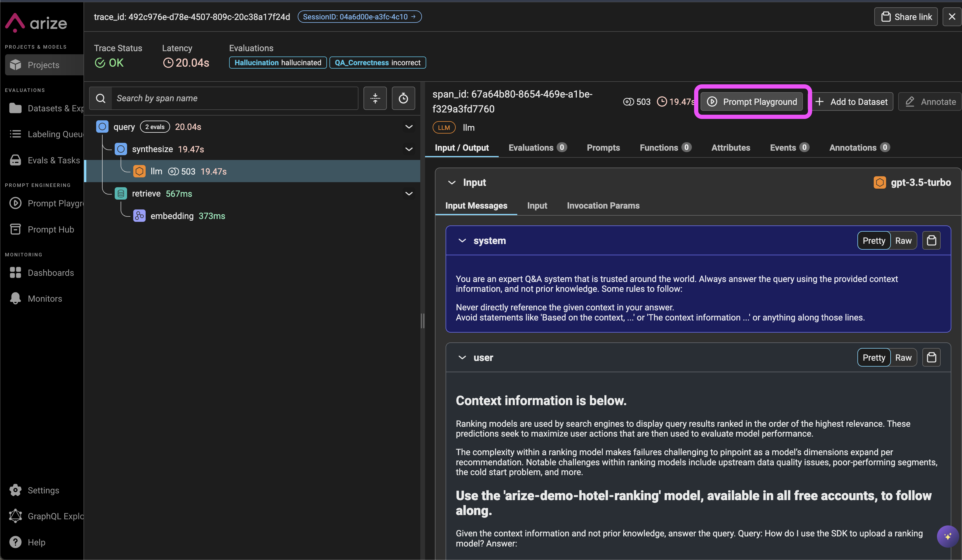This screenshot has height=560, width=962.
Task: Click the embedding span icon
Action: coord(139,216)
